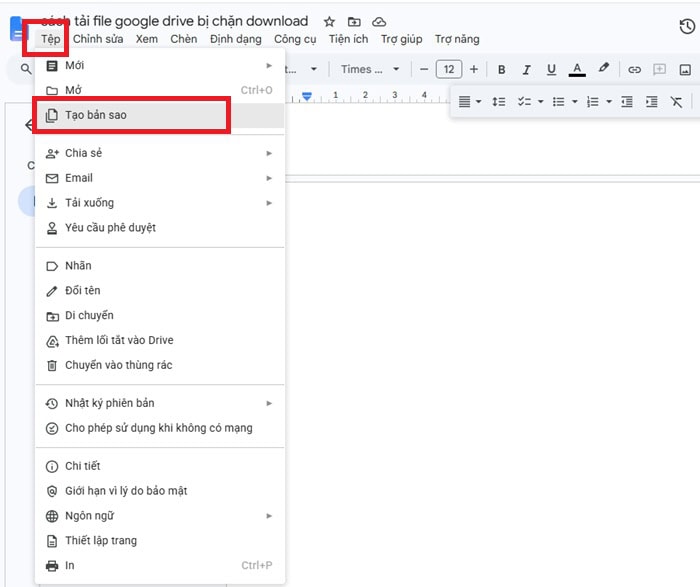700x587 pixels.
Task: Click the search magnifier icon
Action: (26, 69)
